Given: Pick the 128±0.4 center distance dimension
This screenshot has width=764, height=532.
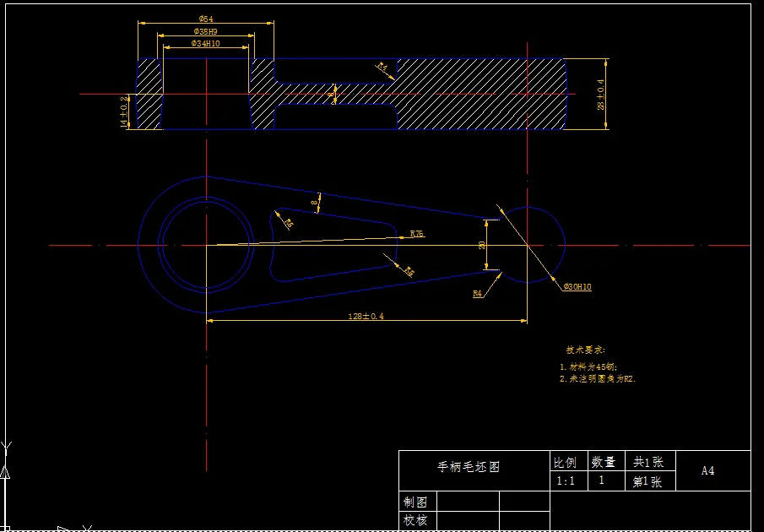Looking at the screenshot, I should click(x=366, y=316).
